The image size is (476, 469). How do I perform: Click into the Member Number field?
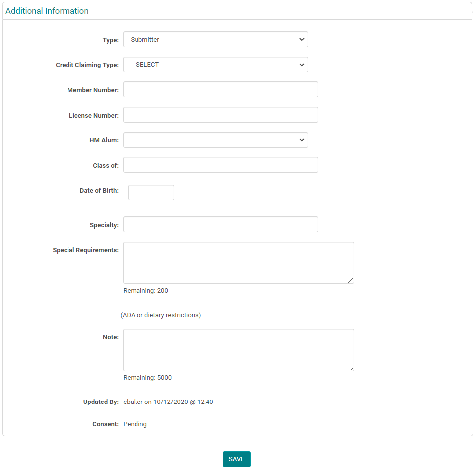(x=220, y=90)
